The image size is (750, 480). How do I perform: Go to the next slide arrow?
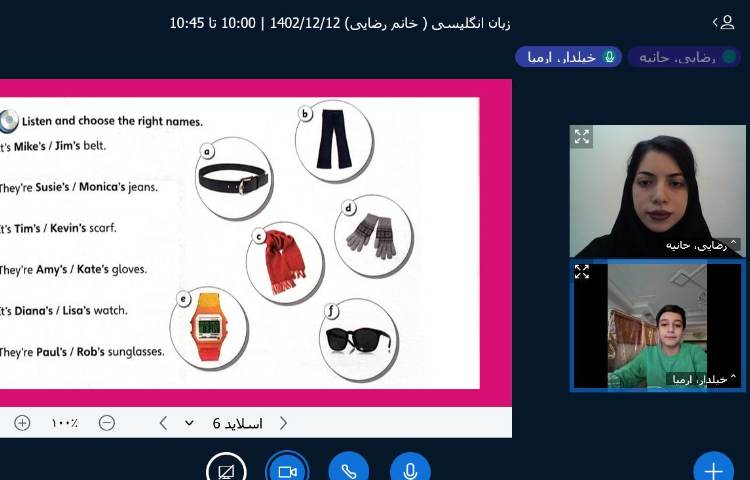tap(164, 423)
